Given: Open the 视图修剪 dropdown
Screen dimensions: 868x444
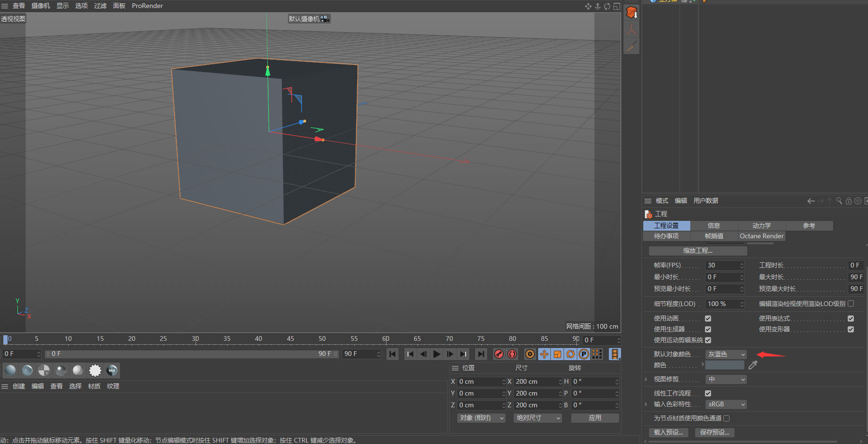Looking at the screenshot, I should click(726, 379).
